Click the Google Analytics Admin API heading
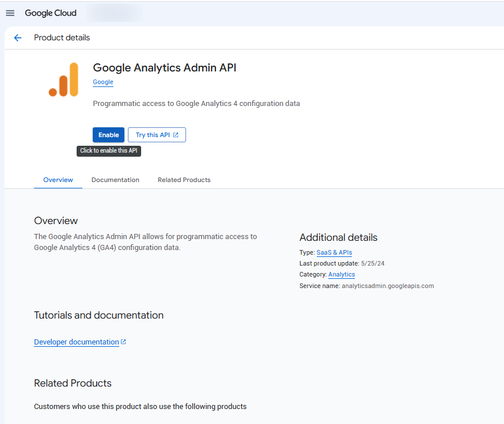Screen dimensions: 504x424 click(165, 68)
